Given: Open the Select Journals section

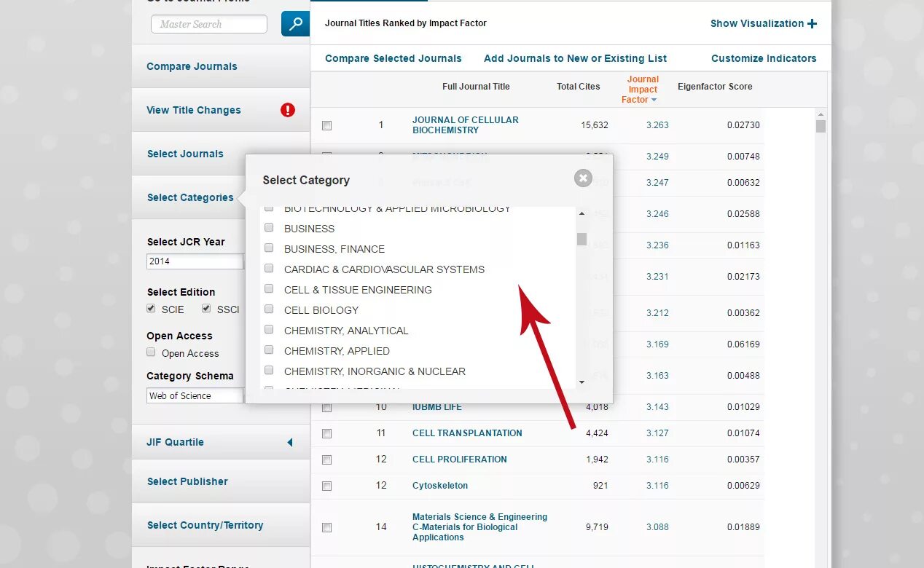Looking at the screenshot, I should pyautogui.click(x=185, y=154).
